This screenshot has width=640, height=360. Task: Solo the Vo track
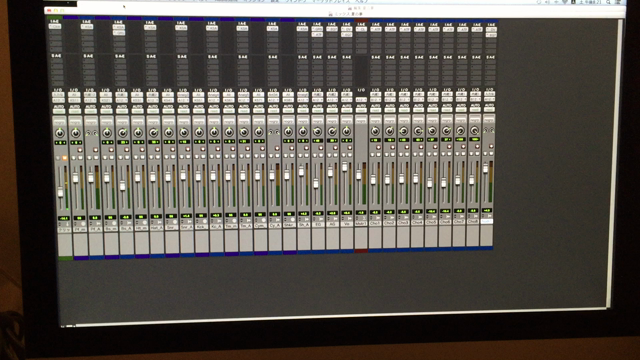[x=344, y=155]
